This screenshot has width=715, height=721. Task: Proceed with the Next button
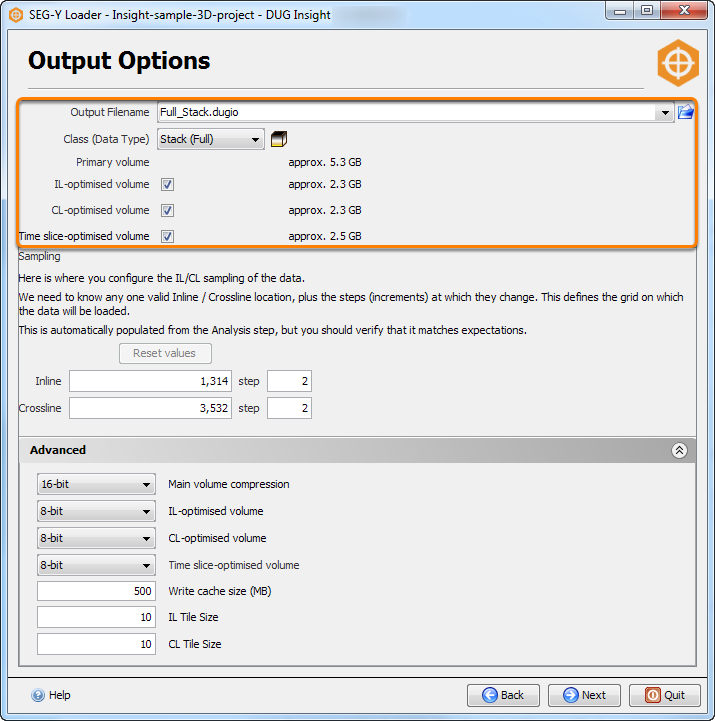click(x=584, y=695)
